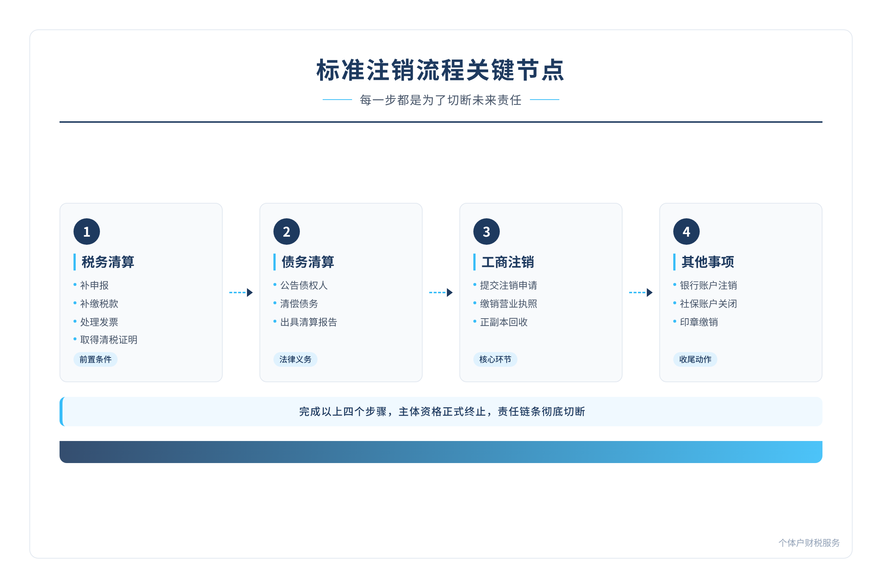Click the blue gradient bar at the bottom
This screenshot has height=588, width=882.
pyautogui.click(x=441, y=452)
